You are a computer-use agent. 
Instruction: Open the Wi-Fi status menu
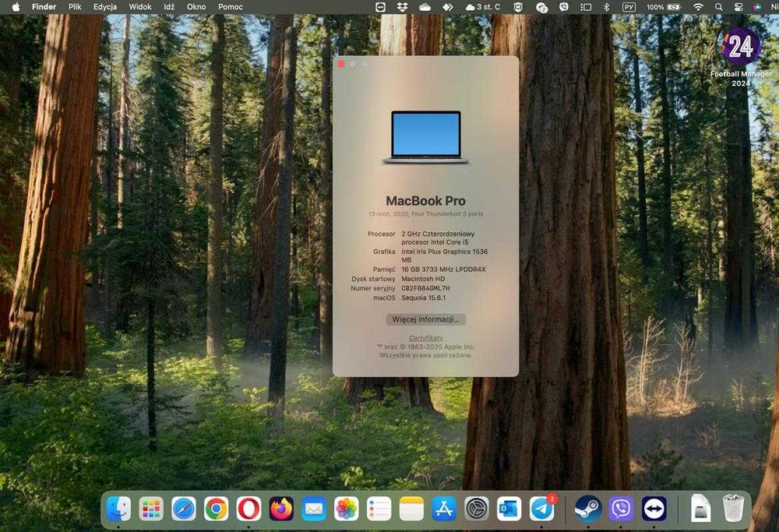click(x=699, y=7)
